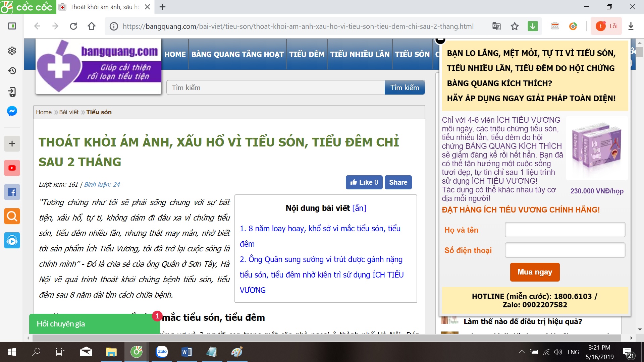644x362 pixels.
Task: Click the YouTube sidebar shortcut icon
Action: 12,168
